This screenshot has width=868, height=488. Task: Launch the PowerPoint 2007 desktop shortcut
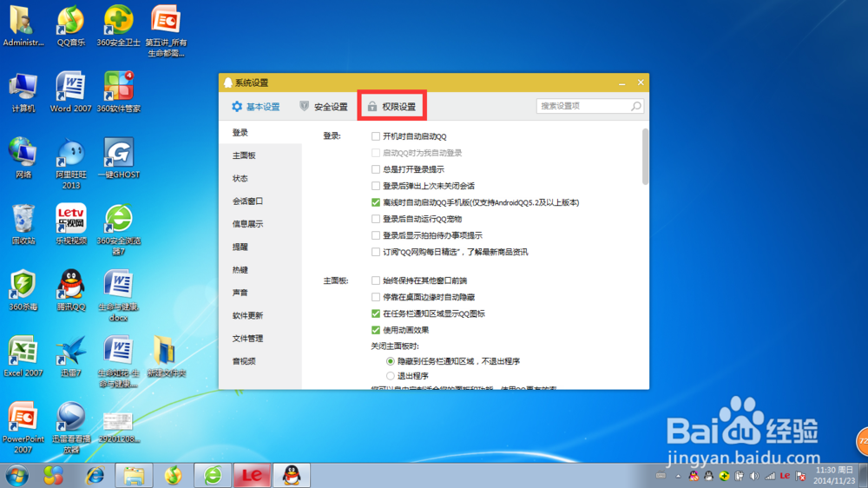(23, 427)
